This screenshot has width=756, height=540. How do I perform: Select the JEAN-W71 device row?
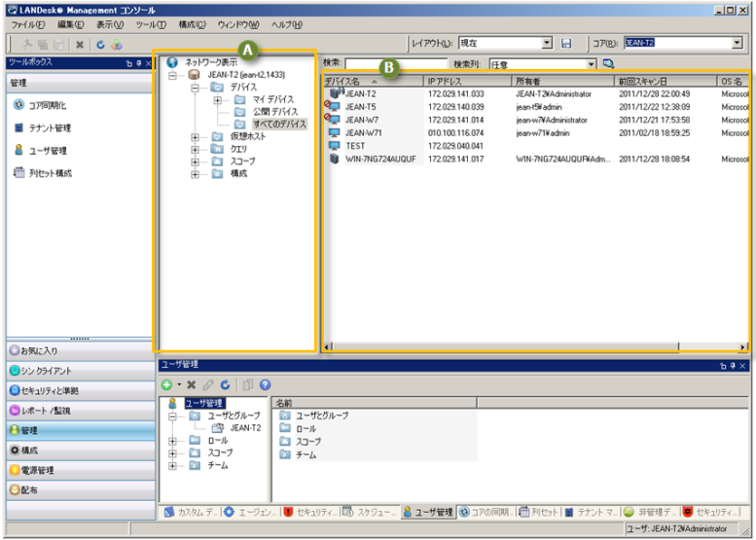click(x=536, y=132)
